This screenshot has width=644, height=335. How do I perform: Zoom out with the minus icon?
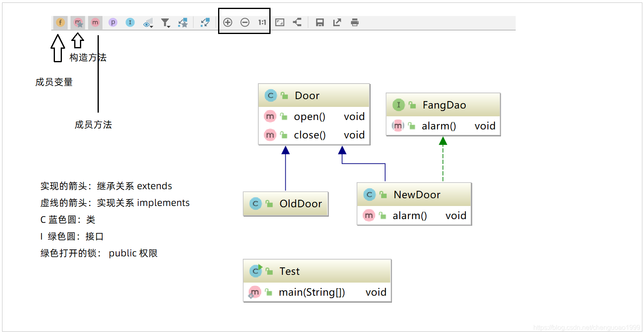point(245,23)
